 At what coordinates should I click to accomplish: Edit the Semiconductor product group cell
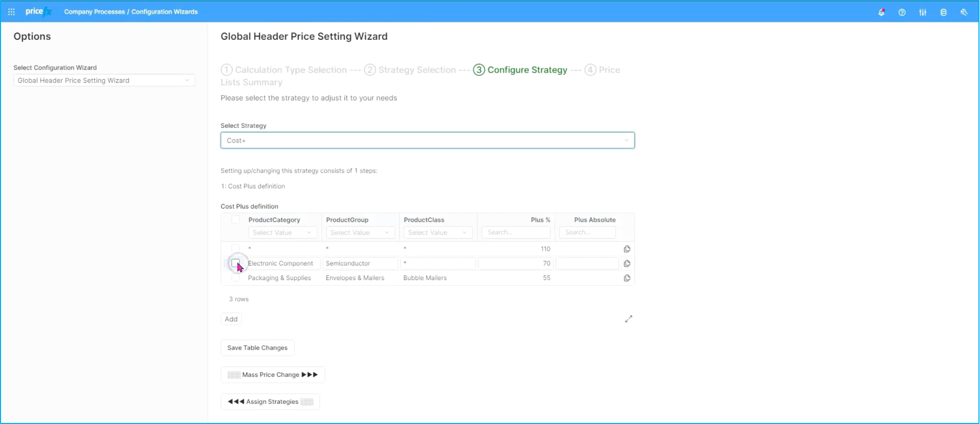click(x=361, y=263)
